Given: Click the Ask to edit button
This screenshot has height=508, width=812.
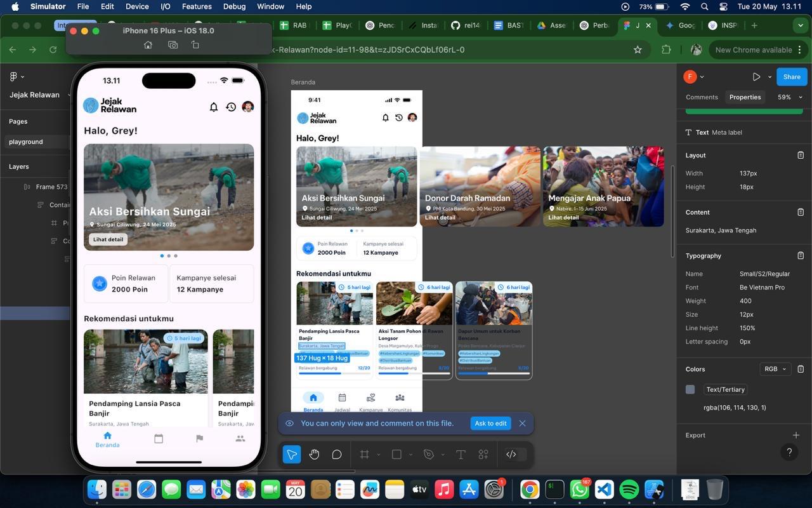Looking at the screenshot, I should click(x=490, y=424).
